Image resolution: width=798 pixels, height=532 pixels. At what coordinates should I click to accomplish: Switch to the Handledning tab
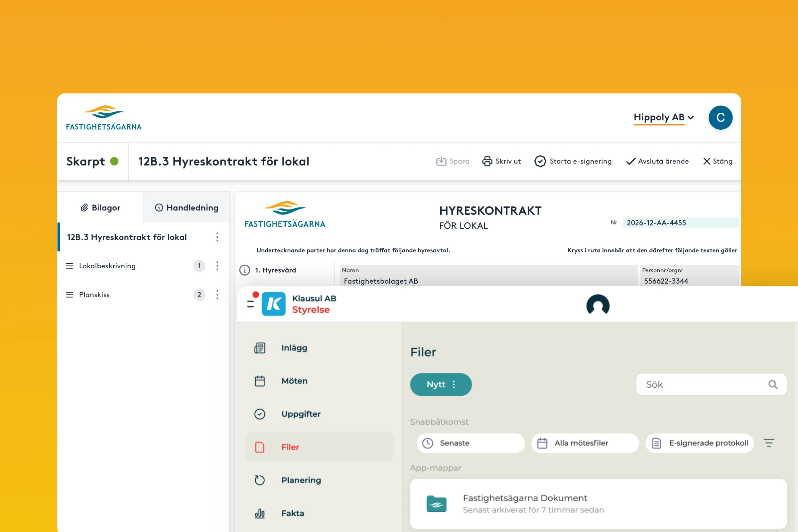pyautogui.click(x=186, y=207)
